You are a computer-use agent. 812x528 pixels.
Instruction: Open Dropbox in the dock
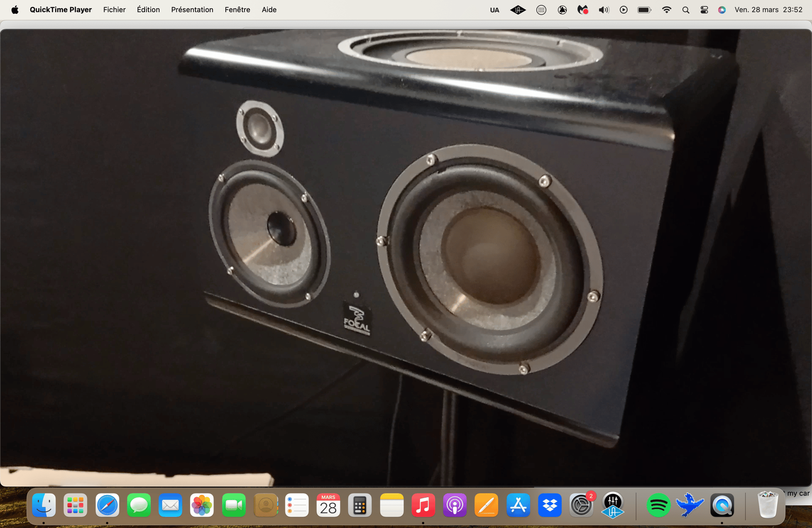point(549,505)
